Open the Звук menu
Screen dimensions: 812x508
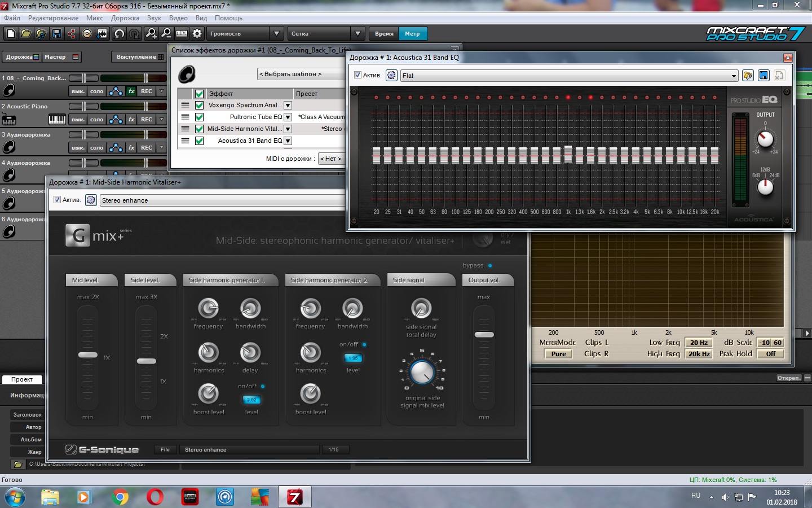[154, 18]
